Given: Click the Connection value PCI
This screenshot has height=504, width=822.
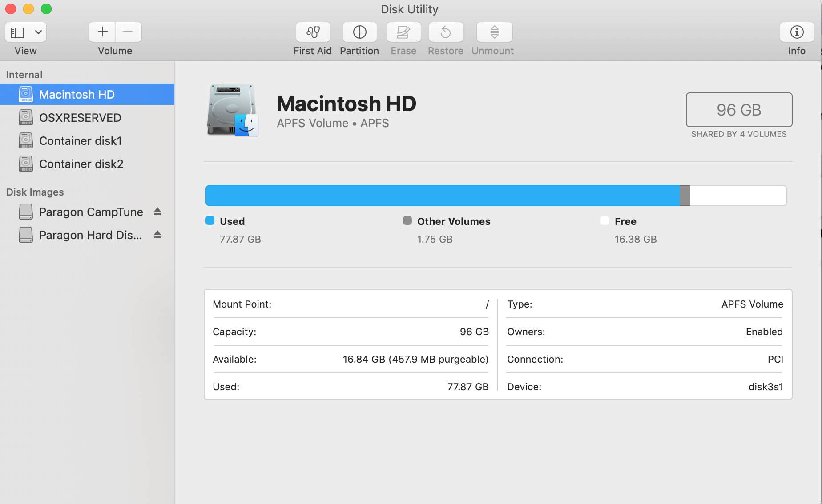Looking at the screenshot, I should click(x=775, y=359).
